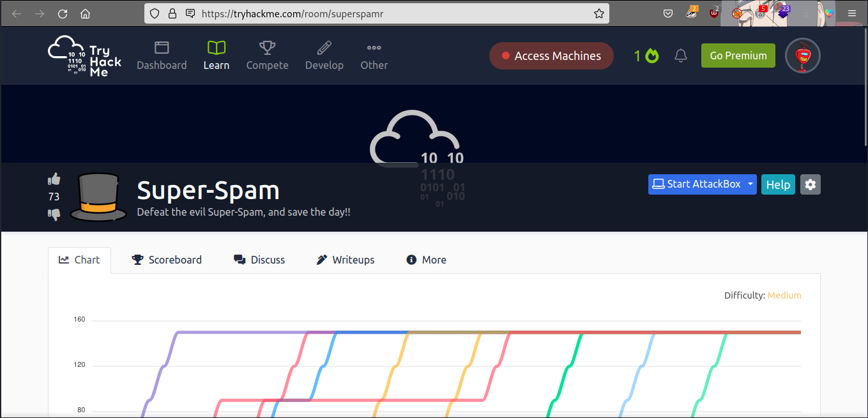The width and height of the screenshot is (868, 418).
Task: Open the Other navigation menu
Action: coord(374,56)
